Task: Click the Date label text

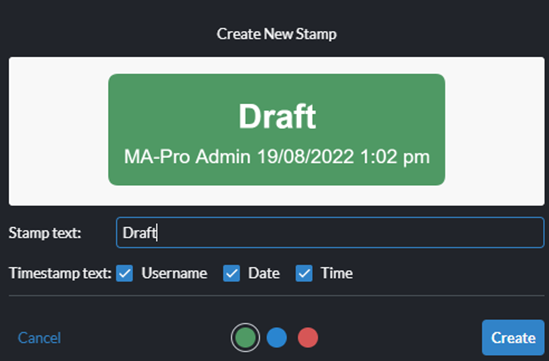Action: click(264, 273)
